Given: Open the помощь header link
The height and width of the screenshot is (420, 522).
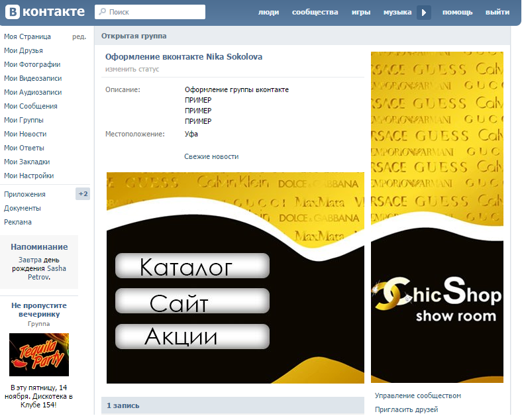Looking at the screenshot, I should coord(458,13).
